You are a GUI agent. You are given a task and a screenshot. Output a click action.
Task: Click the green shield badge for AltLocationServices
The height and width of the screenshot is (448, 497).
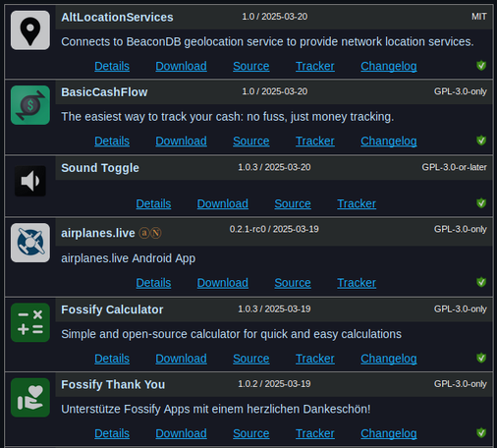coord(481,66)
